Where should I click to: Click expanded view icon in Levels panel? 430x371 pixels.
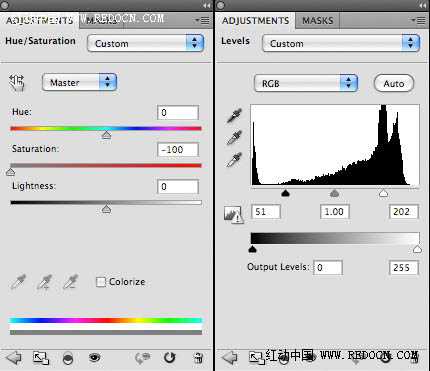click(x=256, y=358)
